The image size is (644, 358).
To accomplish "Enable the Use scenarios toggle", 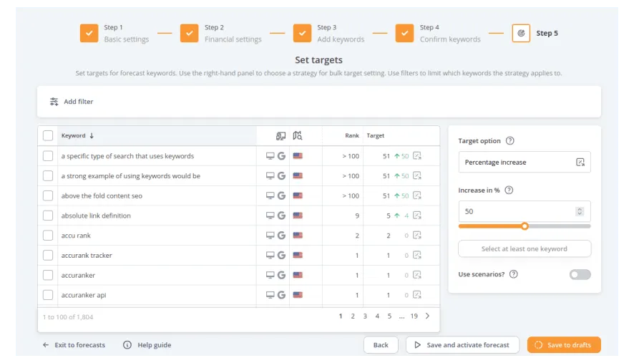I will pyautogui.click(x=580, y=274).
